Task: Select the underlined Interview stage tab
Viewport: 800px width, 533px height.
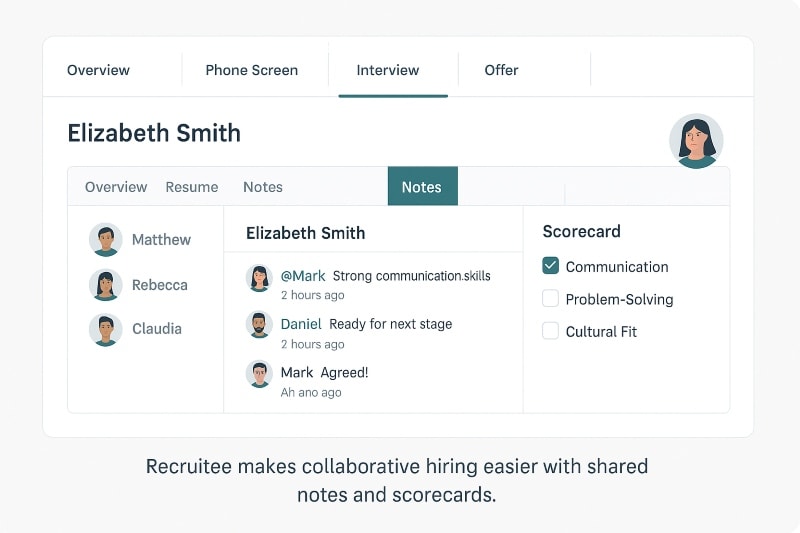Action: pyautogui.click(x=388, y=70)
